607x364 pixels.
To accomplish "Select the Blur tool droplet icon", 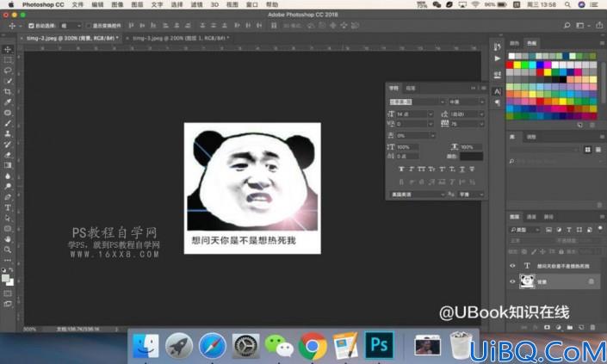I will pos(8,176).
